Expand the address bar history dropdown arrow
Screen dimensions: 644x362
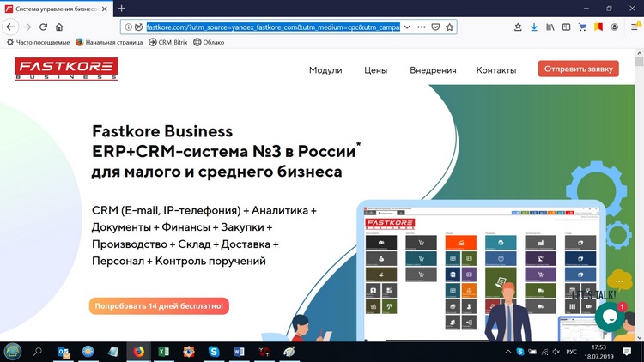click(x=407, y=27)
